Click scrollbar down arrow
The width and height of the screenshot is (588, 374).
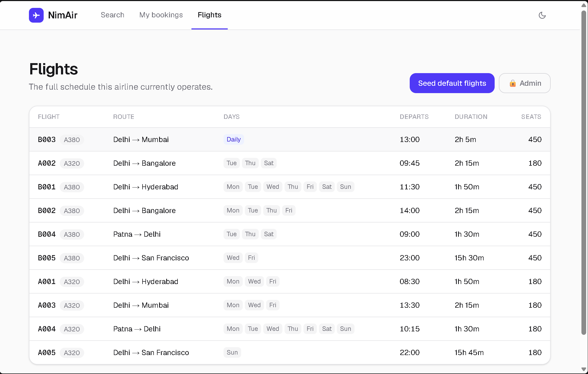pos(584,369)
